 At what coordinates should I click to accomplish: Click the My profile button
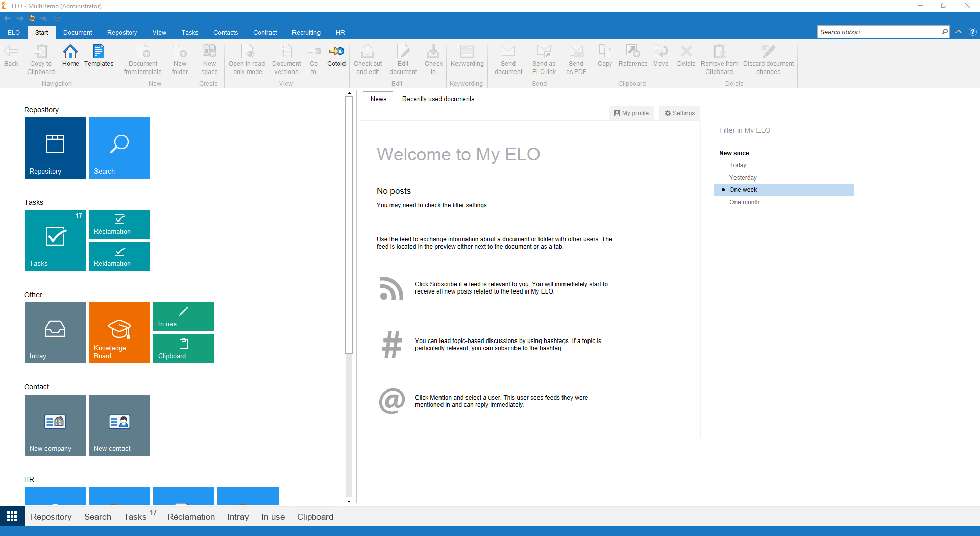pos(631,113)
